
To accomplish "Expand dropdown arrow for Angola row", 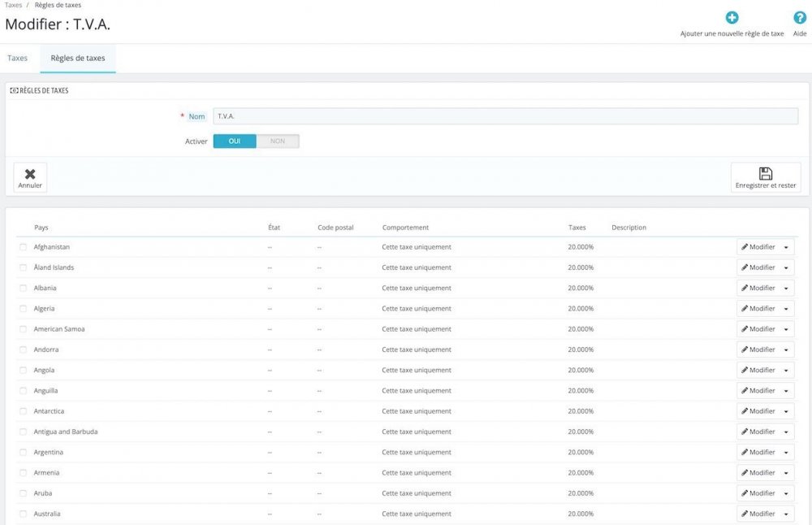I will pos(786,370).
